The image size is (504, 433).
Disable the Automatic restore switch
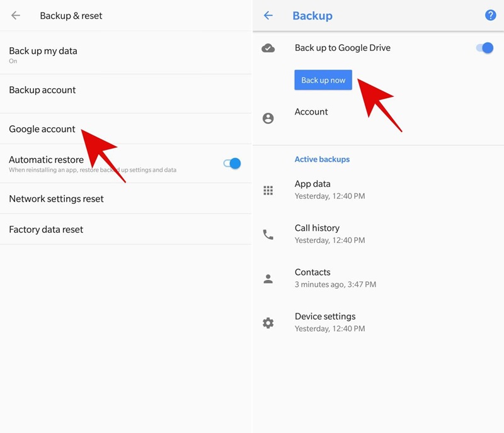pos(232,164)
